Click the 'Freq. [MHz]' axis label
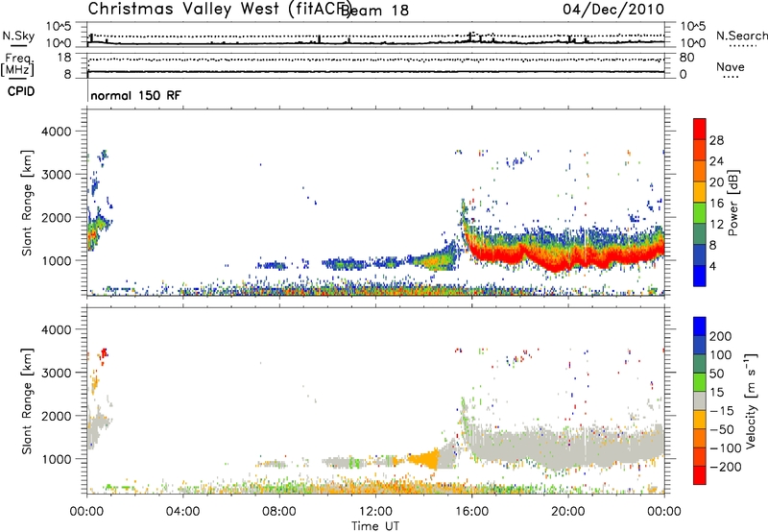 [17, 65]
